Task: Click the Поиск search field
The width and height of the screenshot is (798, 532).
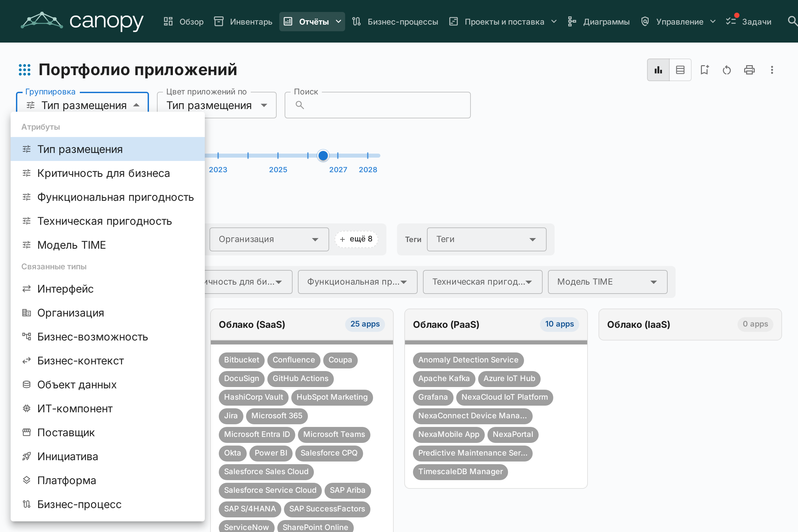Action: (x=377, y=105)
